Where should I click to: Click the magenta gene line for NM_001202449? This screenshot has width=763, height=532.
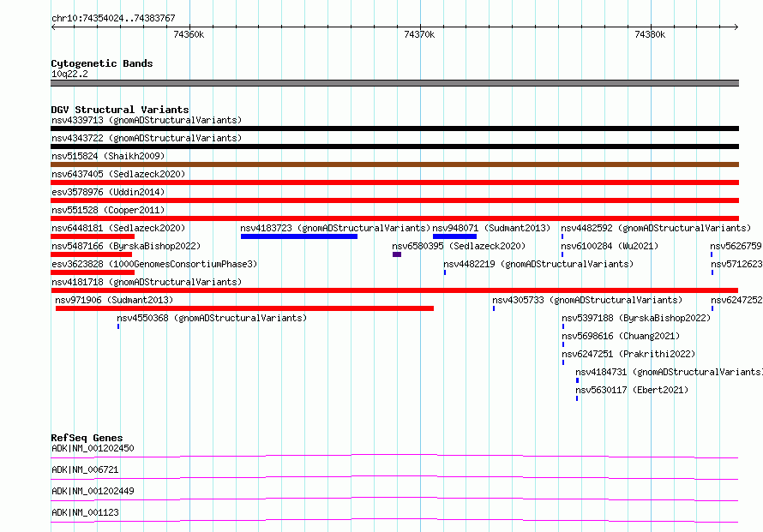394,499
